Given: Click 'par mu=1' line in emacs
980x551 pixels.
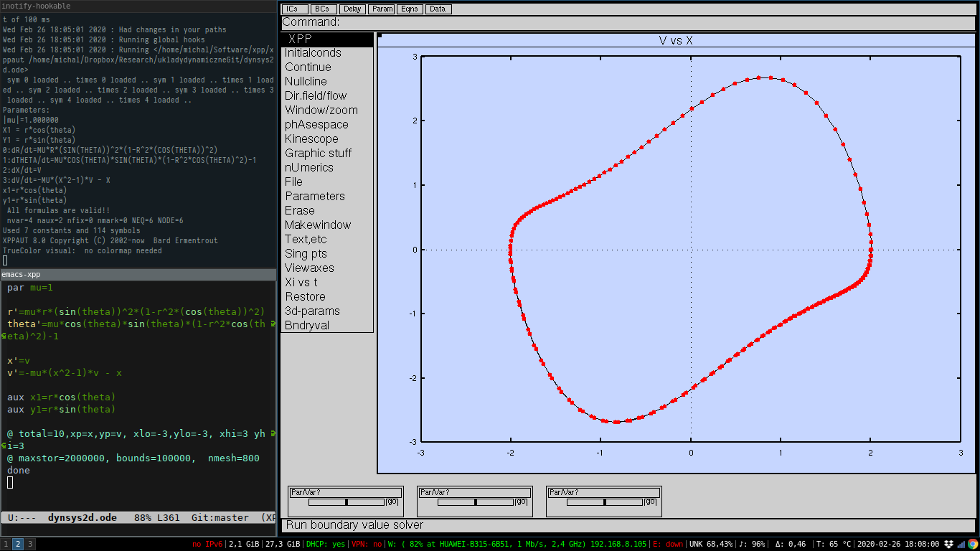Looking at the screenshot, I should (30, 288).
